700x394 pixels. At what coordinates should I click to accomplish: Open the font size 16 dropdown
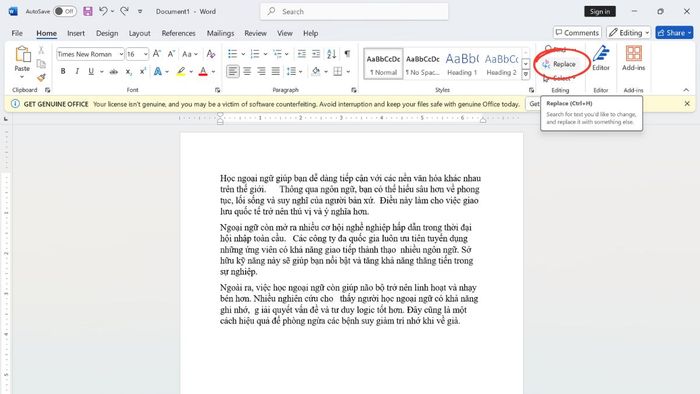[146, 54]
